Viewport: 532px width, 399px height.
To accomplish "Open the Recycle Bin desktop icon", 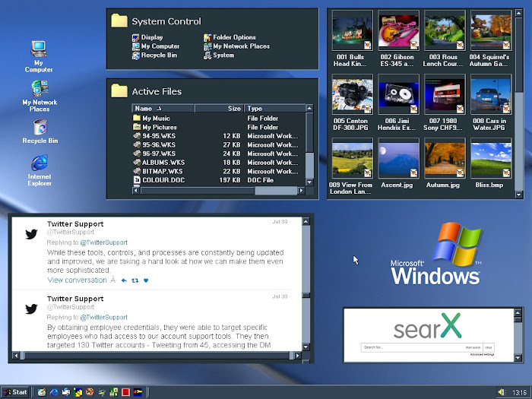I will pos(40,131).
